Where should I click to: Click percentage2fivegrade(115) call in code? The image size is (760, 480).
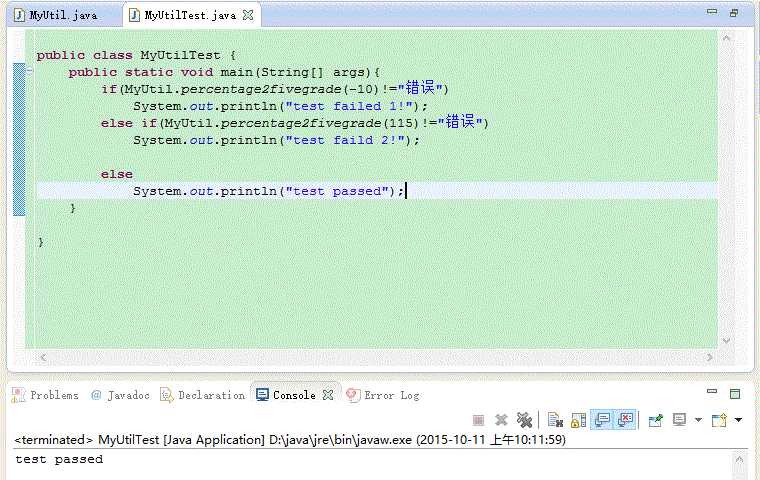coord(319,123)
